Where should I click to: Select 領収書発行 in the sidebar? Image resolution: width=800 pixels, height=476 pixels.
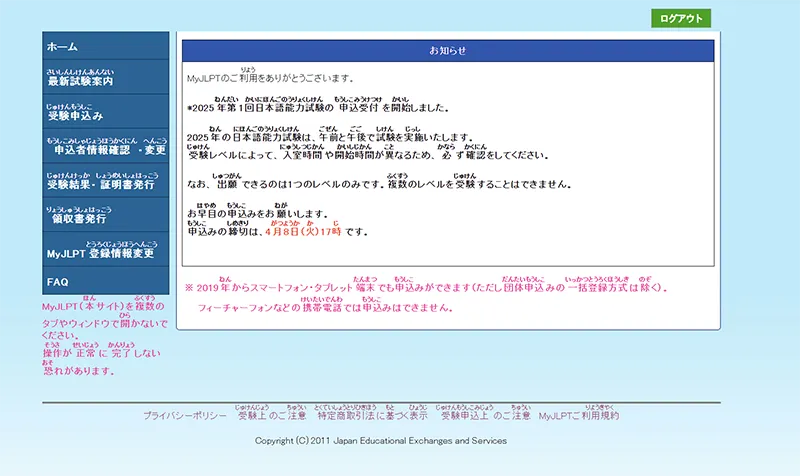point(106,215)
